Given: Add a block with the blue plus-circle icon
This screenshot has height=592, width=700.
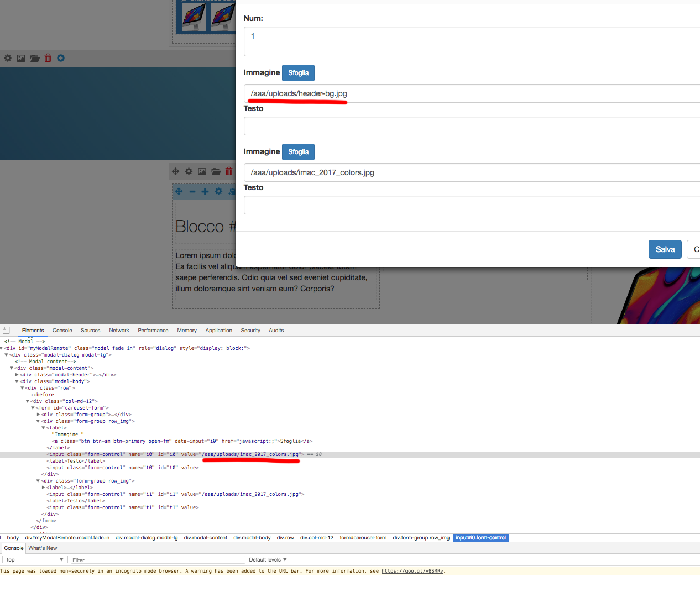Looking at the screenshot, I should 60,57.
